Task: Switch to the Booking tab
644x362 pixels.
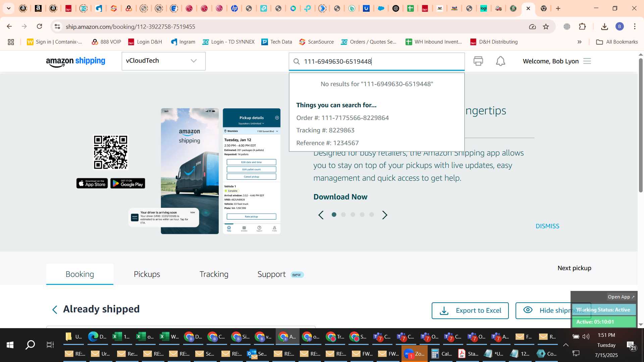Action: pos(80,274)
